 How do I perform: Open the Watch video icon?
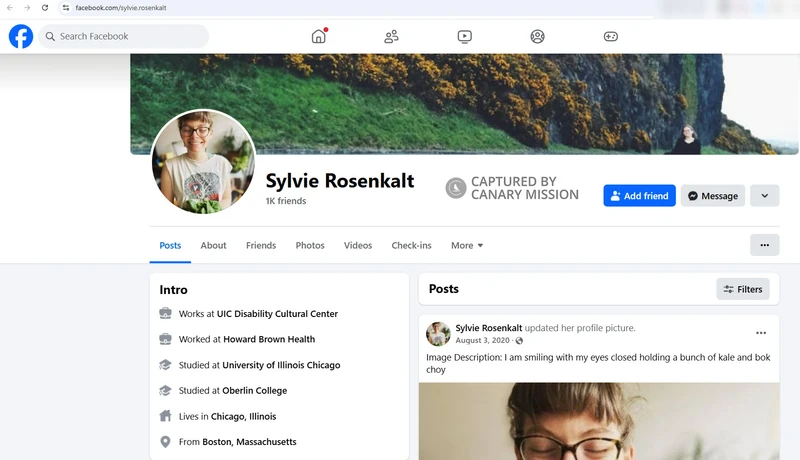pyautogui.click(x=464, y=36)
